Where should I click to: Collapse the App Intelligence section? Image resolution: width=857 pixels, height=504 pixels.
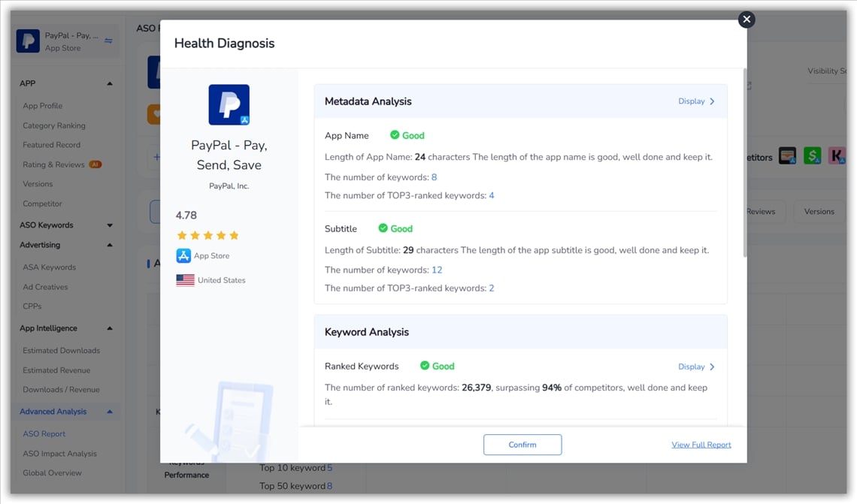[x=110, y=328]
